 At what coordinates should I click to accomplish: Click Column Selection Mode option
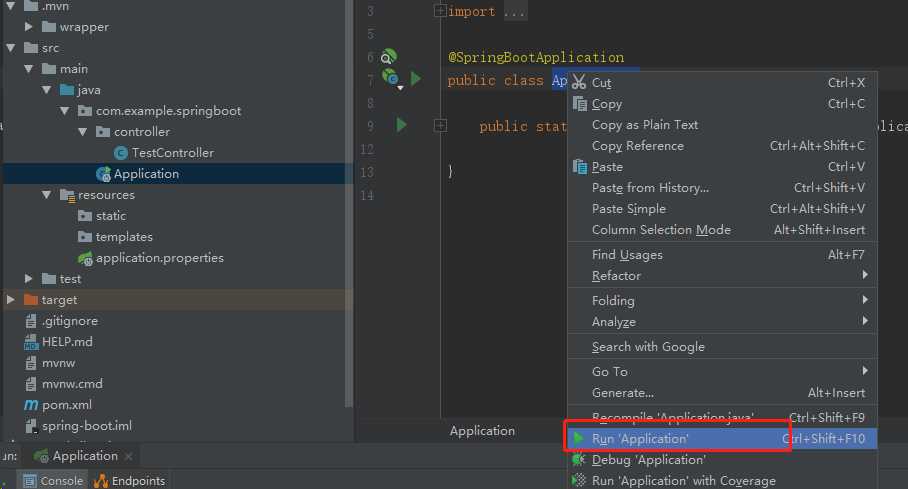click(661, 230)
